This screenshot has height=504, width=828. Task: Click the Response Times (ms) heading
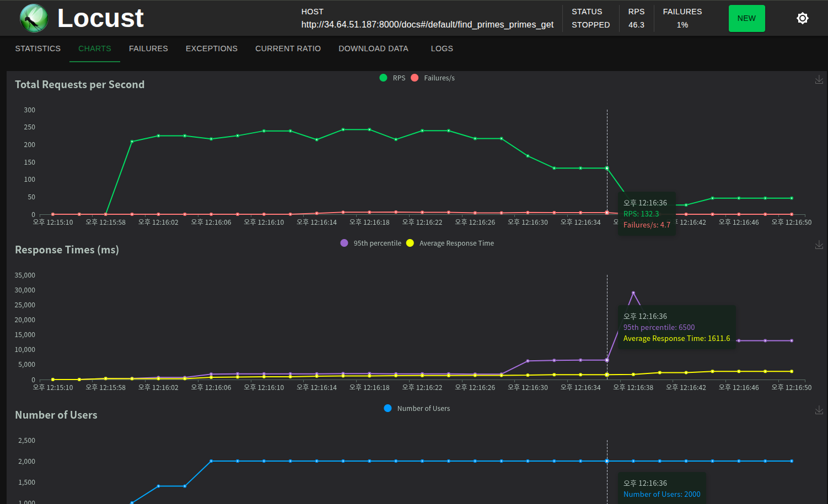pyautogui.click(x=67, y=250)
